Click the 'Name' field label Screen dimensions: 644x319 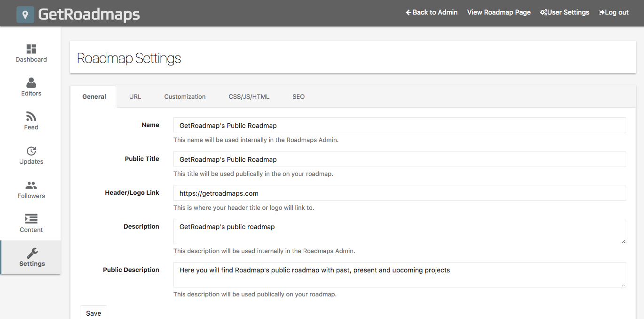point(150,125)
